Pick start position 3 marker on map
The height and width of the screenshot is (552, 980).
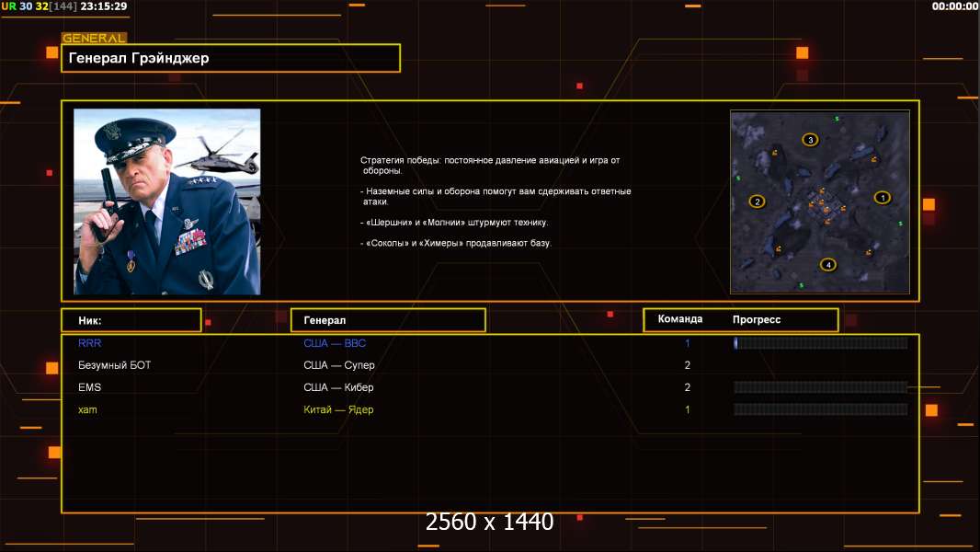pos(810,140)
